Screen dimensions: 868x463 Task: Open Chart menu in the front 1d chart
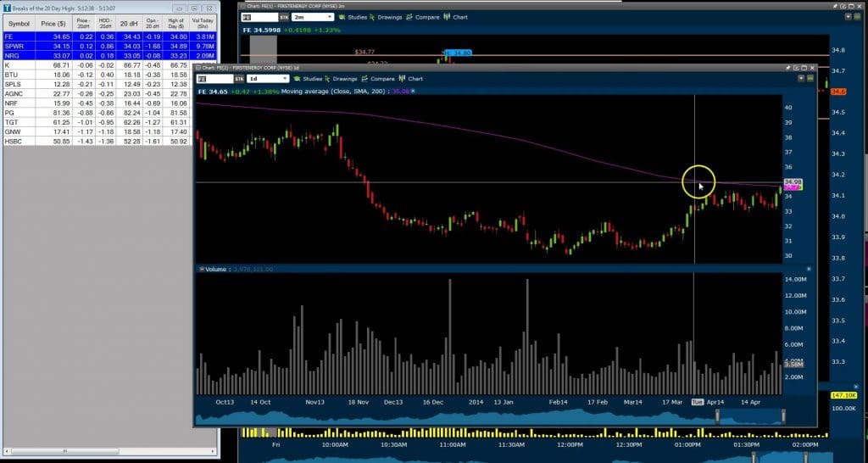click(411, 79)
